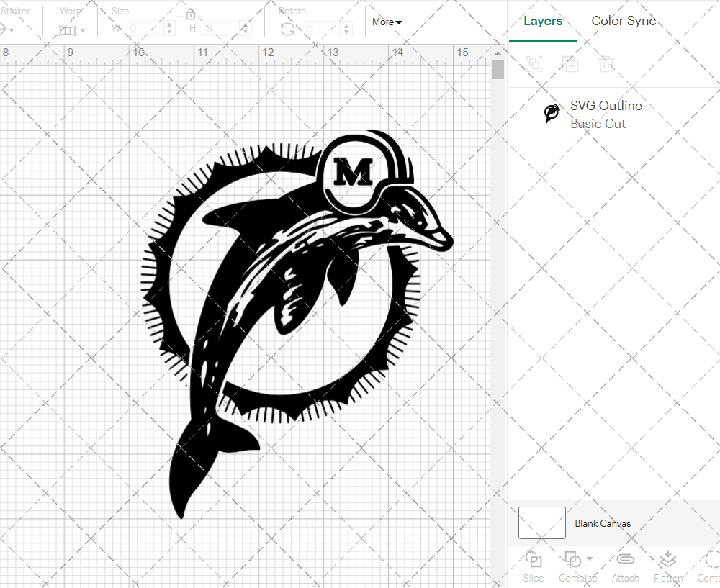This screenshot has height=588, width=720.
Task: Click the Delete layer trash icon
Action: pos(606,64)
